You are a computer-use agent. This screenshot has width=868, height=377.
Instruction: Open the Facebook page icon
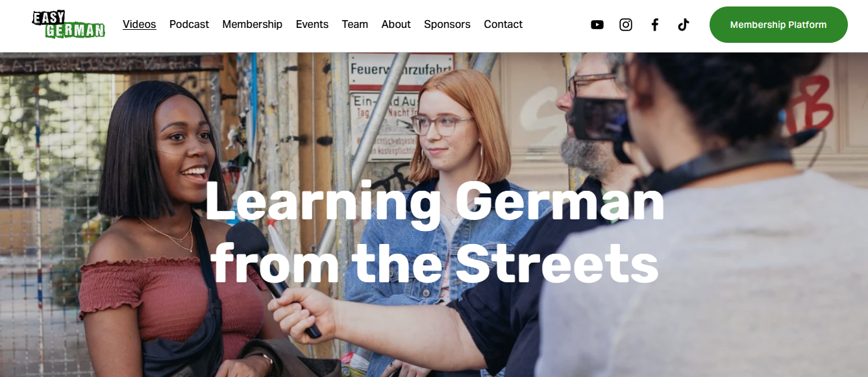pos(655,25)
